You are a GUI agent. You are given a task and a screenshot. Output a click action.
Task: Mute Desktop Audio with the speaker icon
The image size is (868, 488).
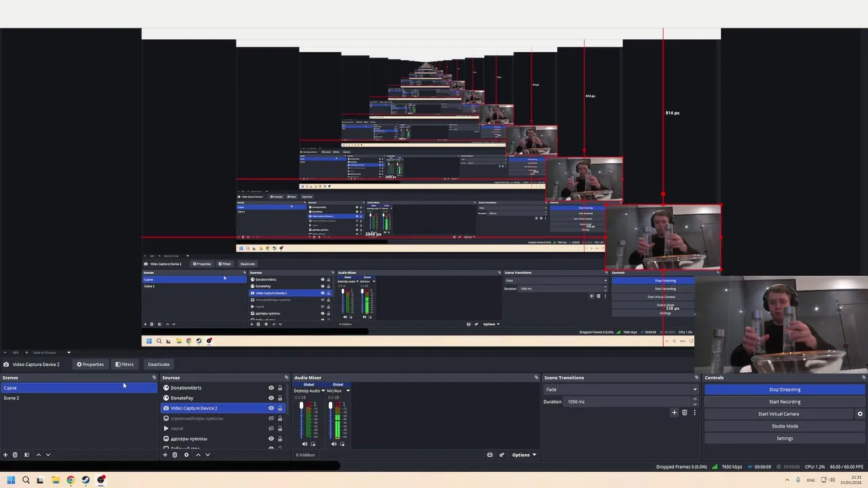coord(304,444)
